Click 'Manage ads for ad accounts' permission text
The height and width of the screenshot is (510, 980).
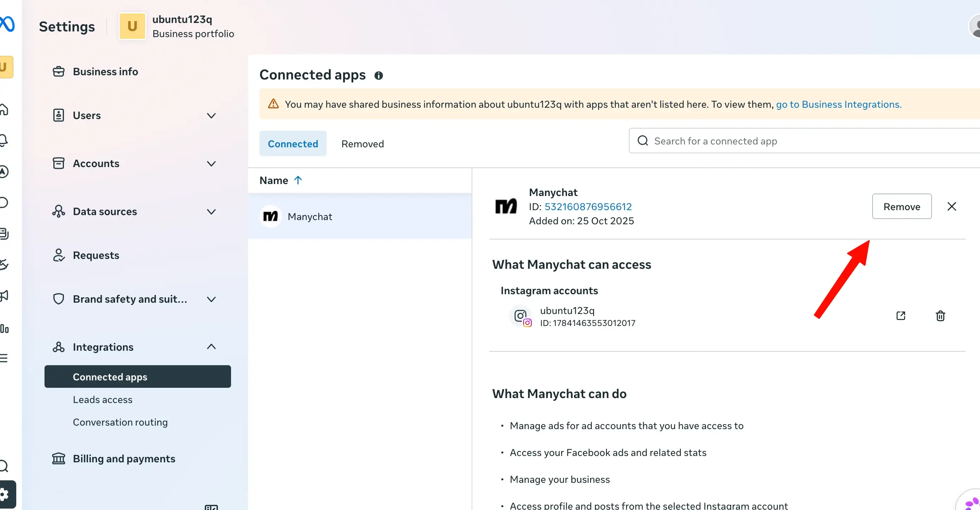click(x=626, y=426)
